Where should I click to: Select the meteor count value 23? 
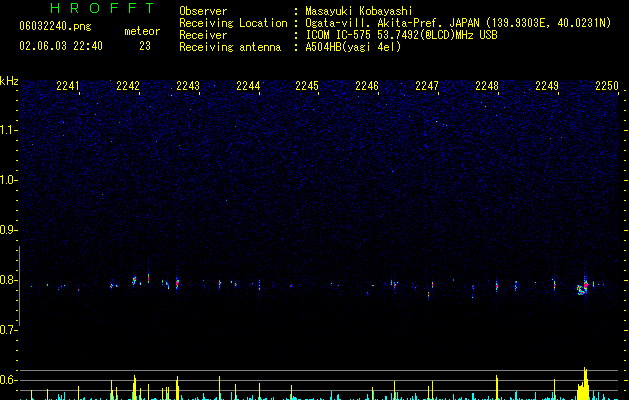[x=145, y=46]
